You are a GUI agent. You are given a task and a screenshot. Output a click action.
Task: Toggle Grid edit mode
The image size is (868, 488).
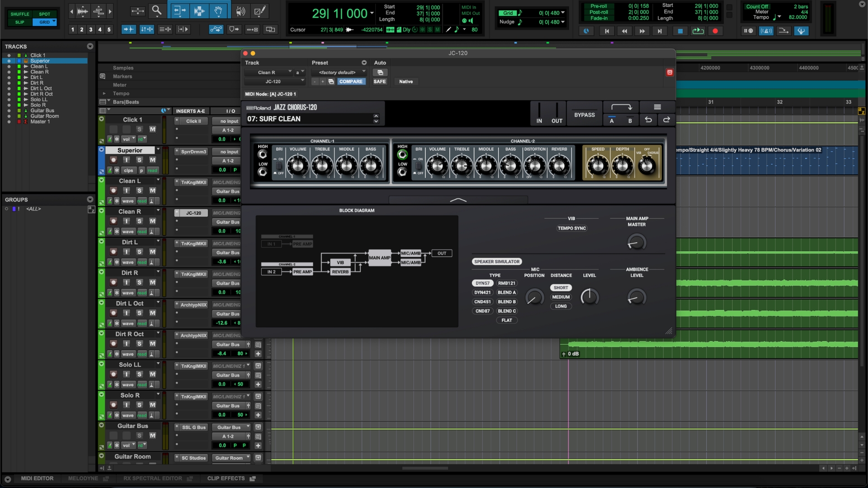click(x=44, y=22)
